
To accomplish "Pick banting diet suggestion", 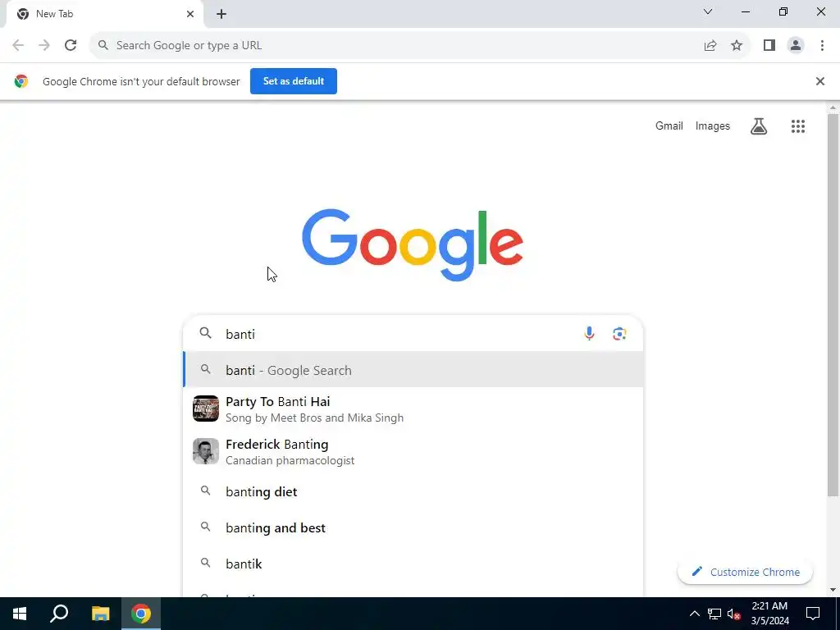I will coord(413,491).
